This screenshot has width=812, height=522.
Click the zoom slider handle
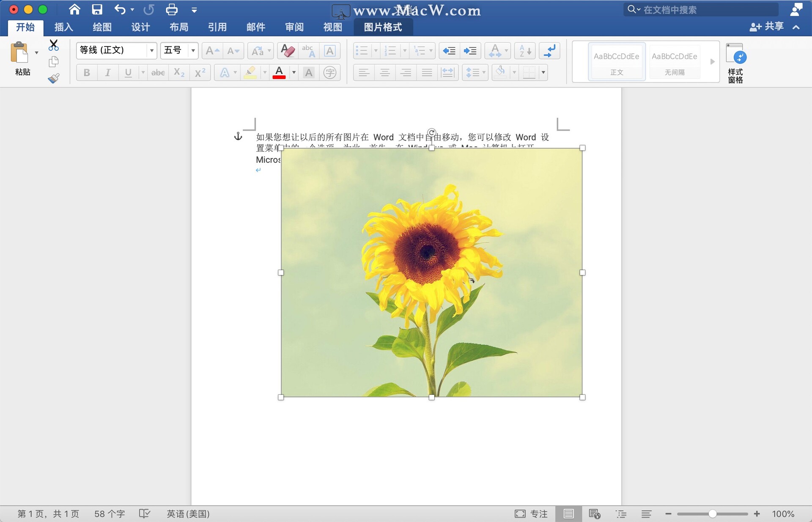(x=713, y=514)
